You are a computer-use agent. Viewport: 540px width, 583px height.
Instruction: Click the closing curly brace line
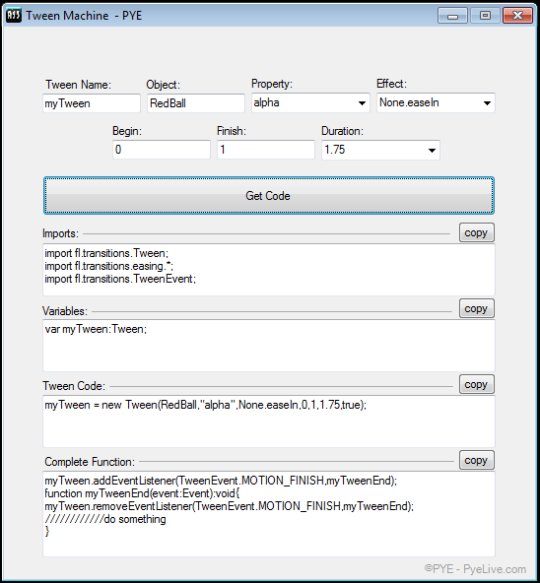[x=47, y=532]
